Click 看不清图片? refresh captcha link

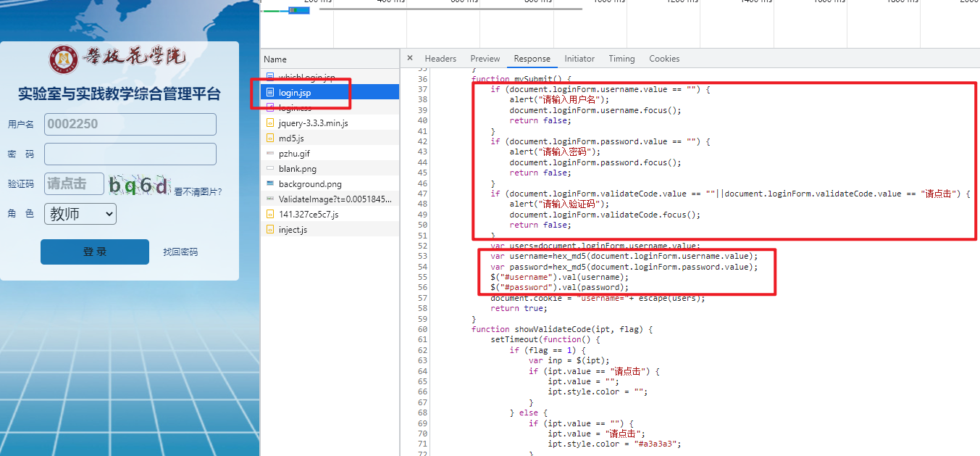click(198, 192)
